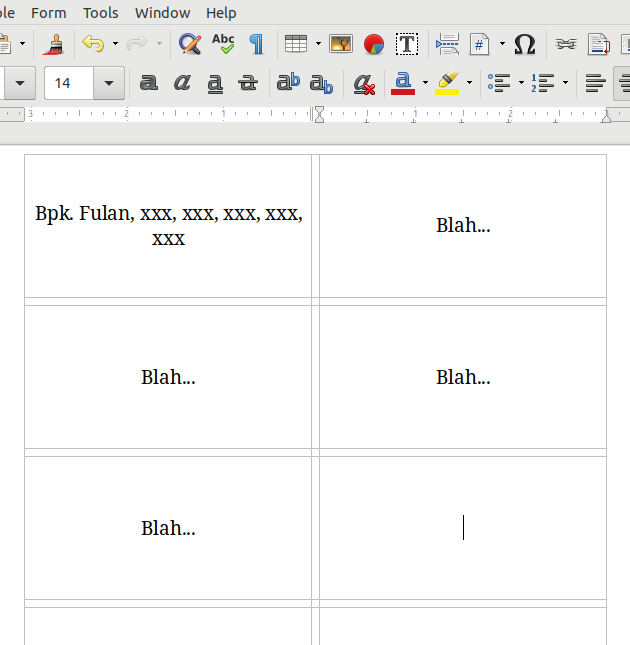
Task: Open the undo history dropdown arrow
Action: (x=116, y=44)
